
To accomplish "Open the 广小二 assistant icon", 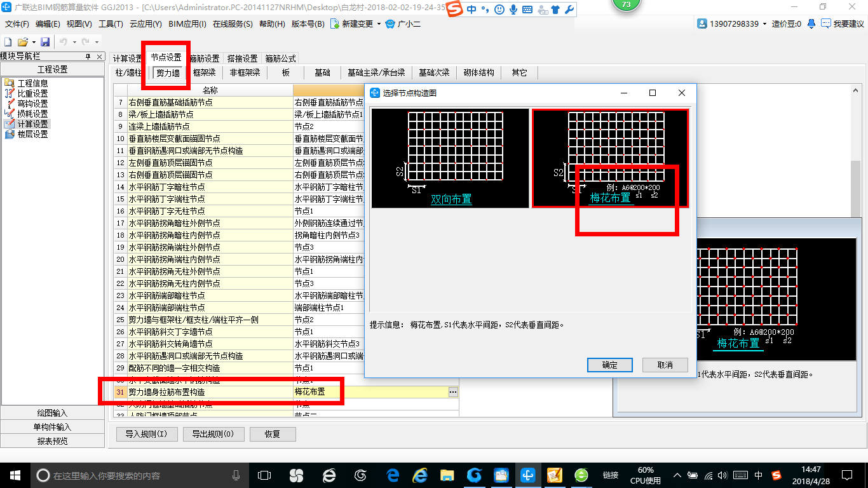I will coord(390,24).
